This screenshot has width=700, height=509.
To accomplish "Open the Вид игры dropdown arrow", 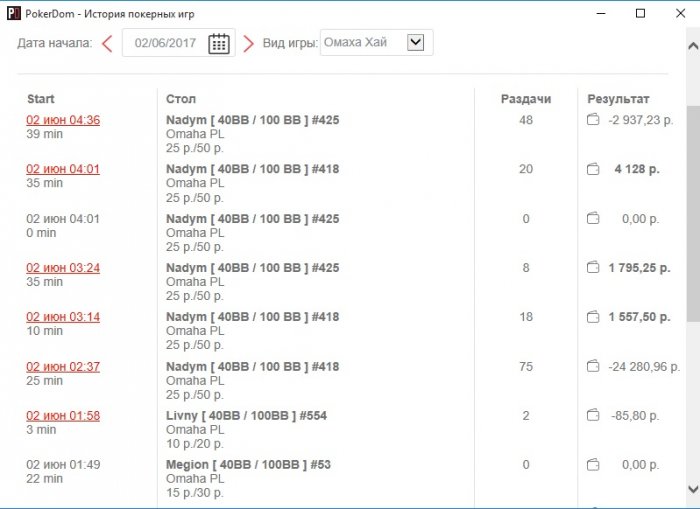I will [x=415, y=42].
